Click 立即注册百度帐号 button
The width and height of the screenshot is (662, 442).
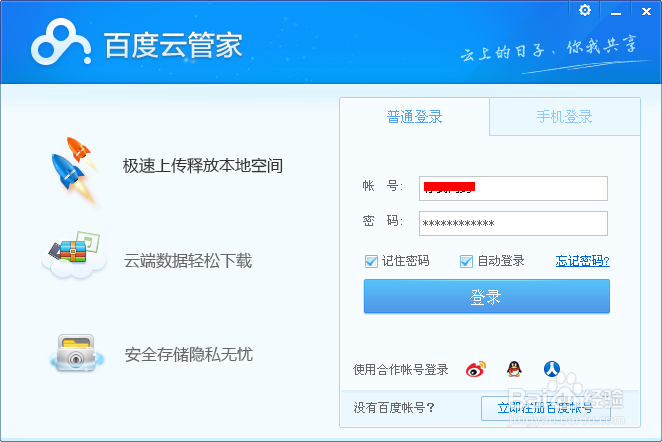pos(545,408)
